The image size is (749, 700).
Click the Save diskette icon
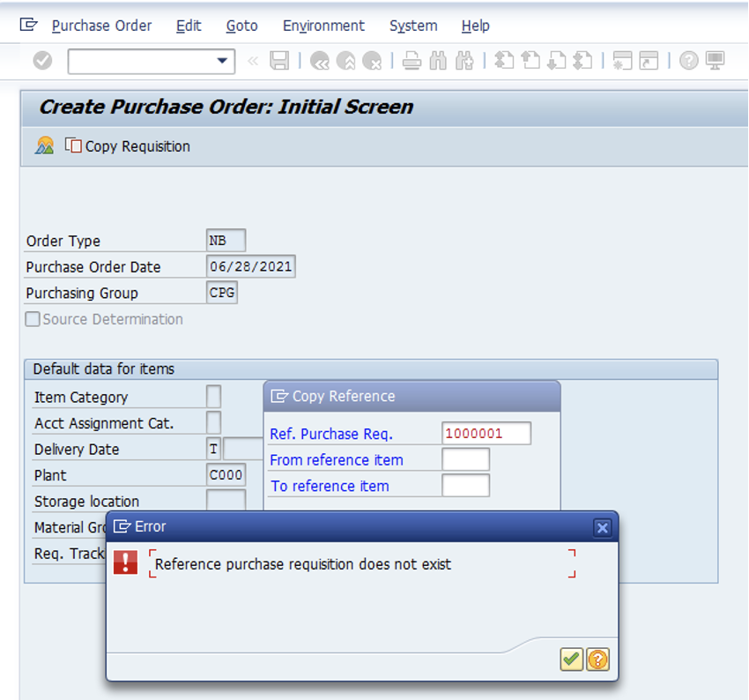(279, 61)
